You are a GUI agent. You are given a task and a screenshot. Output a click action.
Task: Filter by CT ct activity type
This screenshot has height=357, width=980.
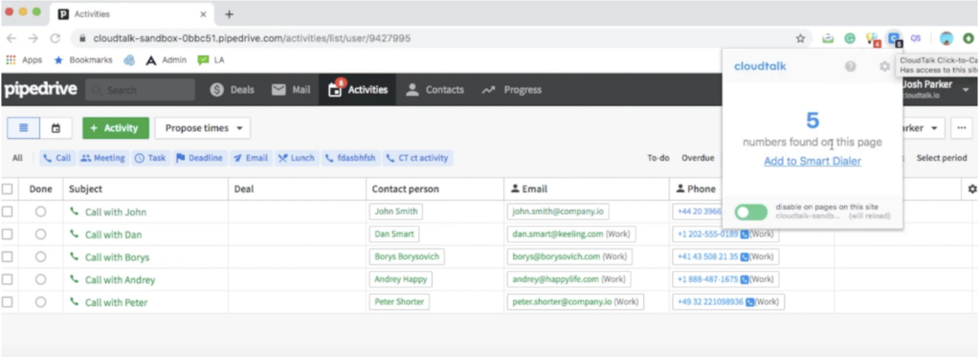(417, 158)
